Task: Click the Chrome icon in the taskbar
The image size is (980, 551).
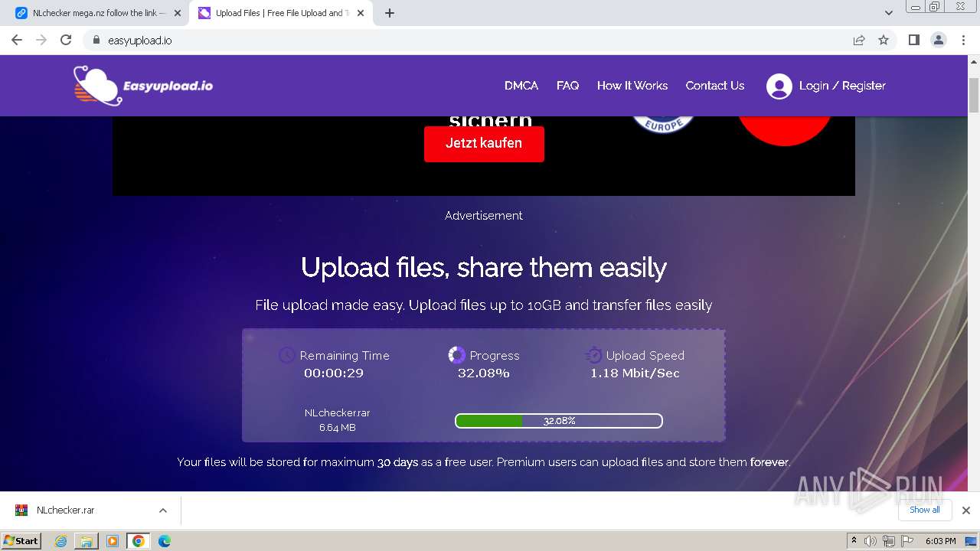Action: coord(139,541)
